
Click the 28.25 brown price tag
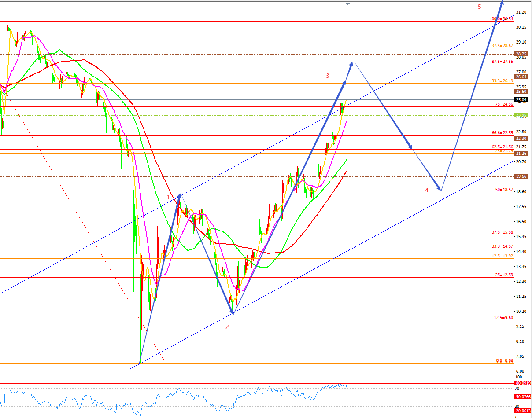(521, 54)
